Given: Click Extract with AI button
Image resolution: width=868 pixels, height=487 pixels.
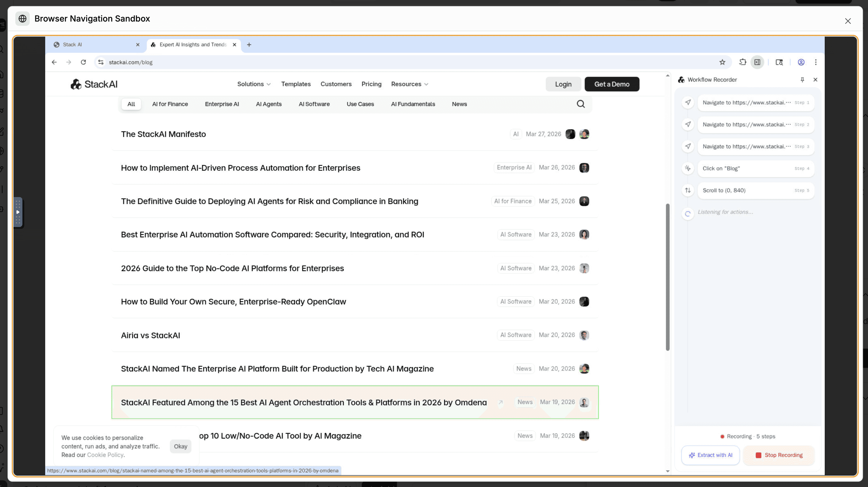Looking at the screenshot, I should (x=710, y=455).
